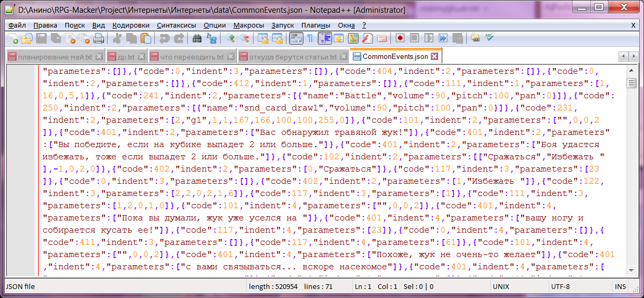Click the Zoom Out magnifier icon
The height and width of the screenshot is (298, 644).
click(x=244, y=38)
